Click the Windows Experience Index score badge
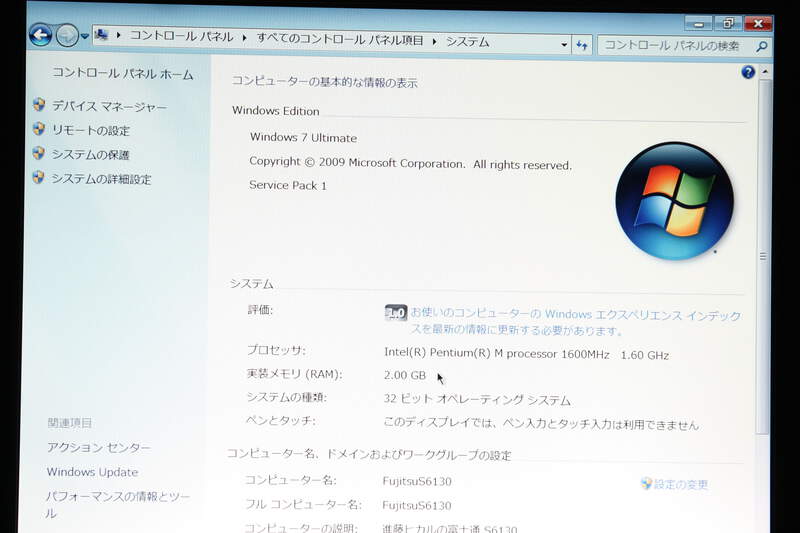 point(395,313)
